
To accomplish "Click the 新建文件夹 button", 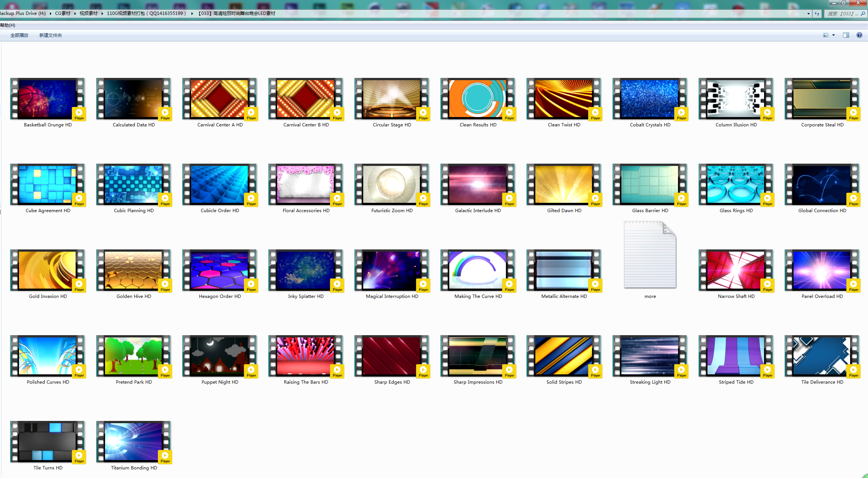I will click(51, 35).
